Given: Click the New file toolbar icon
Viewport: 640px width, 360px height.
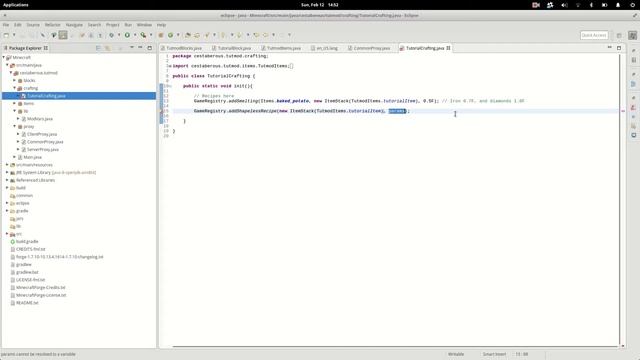Looking at the screenshot, I should click(6, 35).
